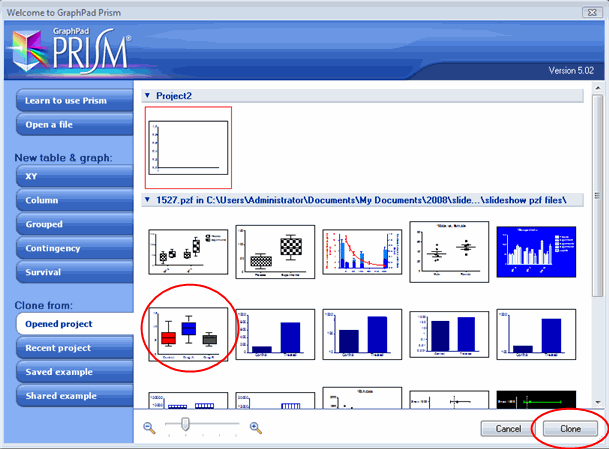Click the zoom in magnifier icon
Screen dimensions: 609x449
[x=255, y=428]
